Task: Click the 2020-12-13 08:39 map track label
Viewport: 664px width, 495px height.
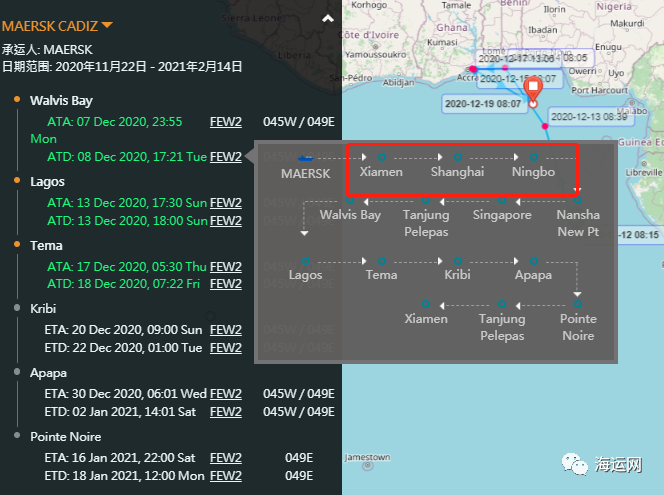Action: (590, 116)
